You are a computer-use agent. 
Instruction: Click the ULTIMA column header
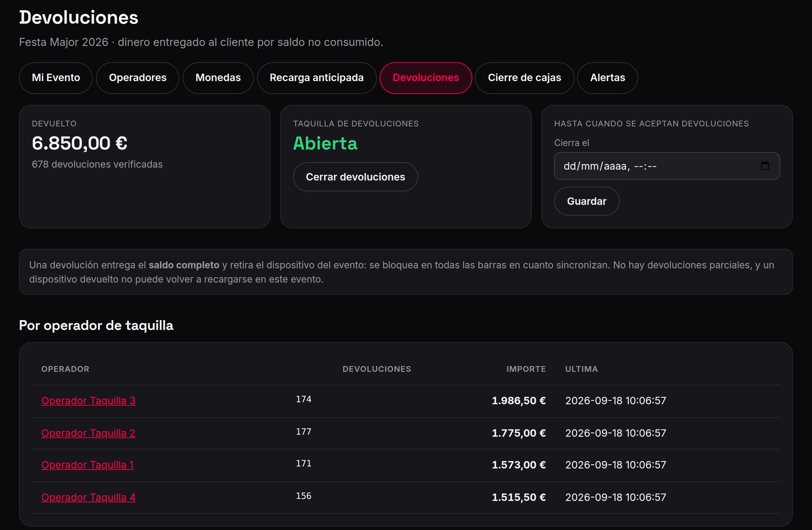coord(582,369)
